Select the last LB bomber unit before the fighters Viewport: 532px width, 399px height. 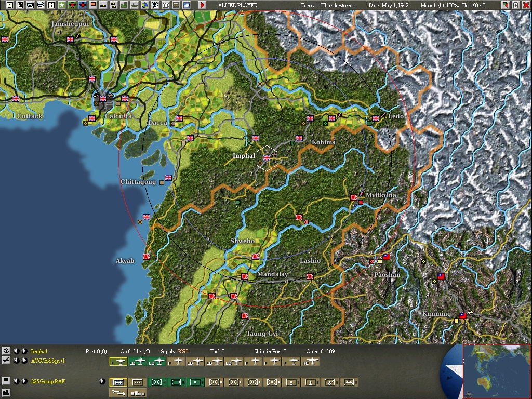(234, 362)
